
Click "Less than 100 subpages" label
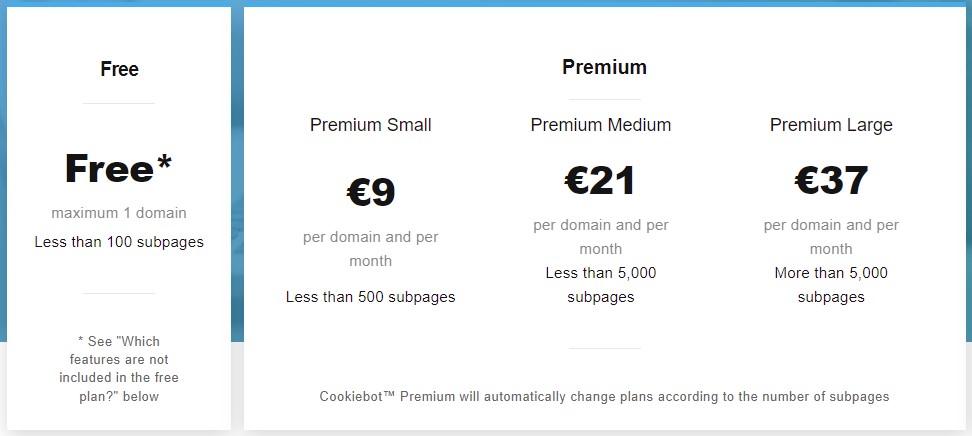(119, 242)
